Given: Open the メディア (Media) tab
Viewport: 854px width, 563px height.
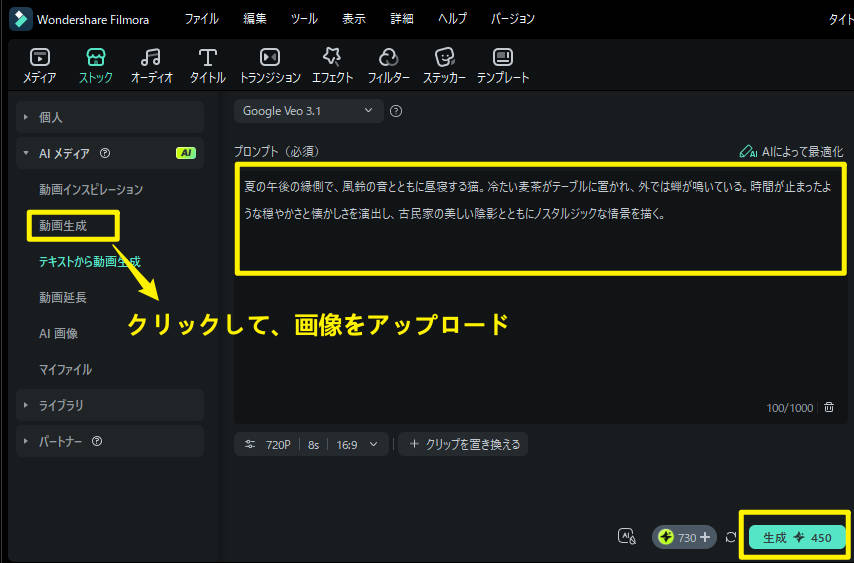Looking at the screenshot, I should [39, 65].
